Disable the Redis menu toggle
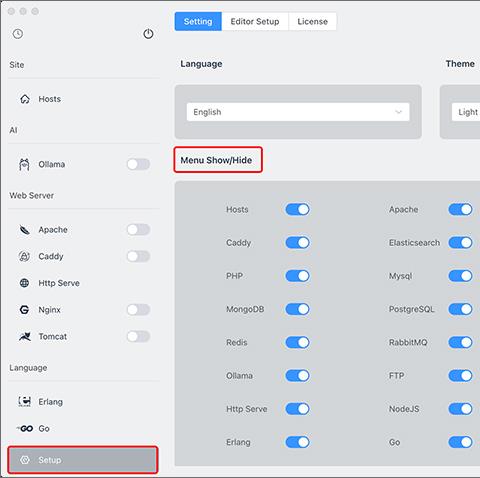The image size is (480, 478). tap(298, 342)
